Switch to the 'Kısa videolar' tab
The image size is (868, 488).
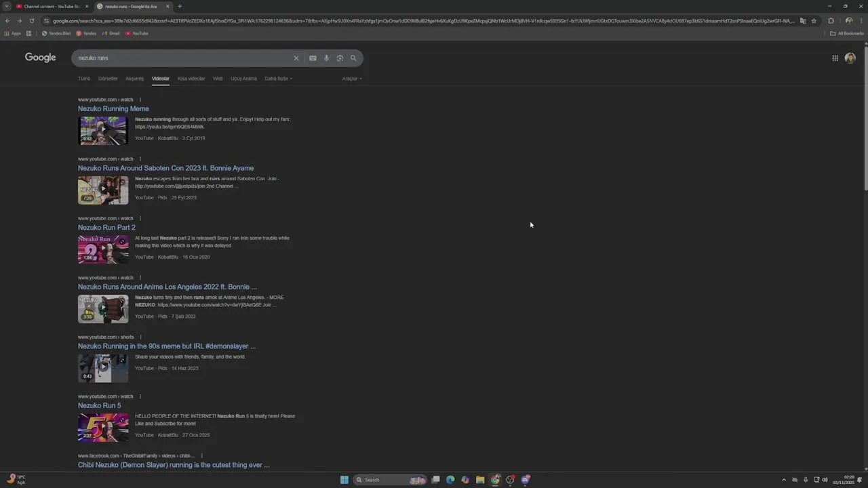[191, 79]
